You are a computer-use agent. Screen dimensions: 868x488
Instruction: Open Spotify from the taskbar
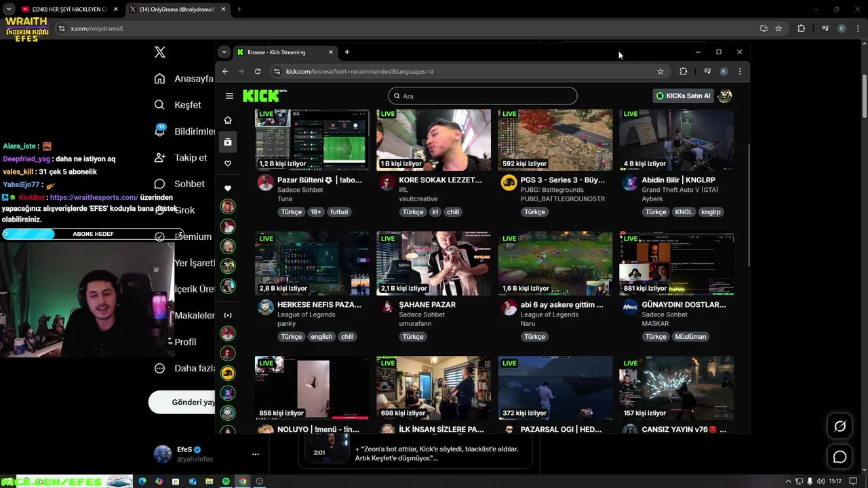226,481
